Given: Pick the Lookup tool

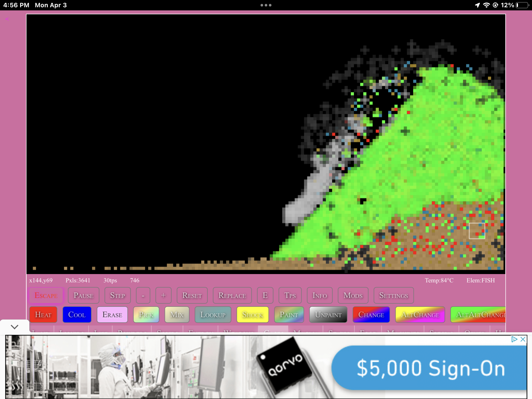Looking at the screenshot, I should point(213,315).
